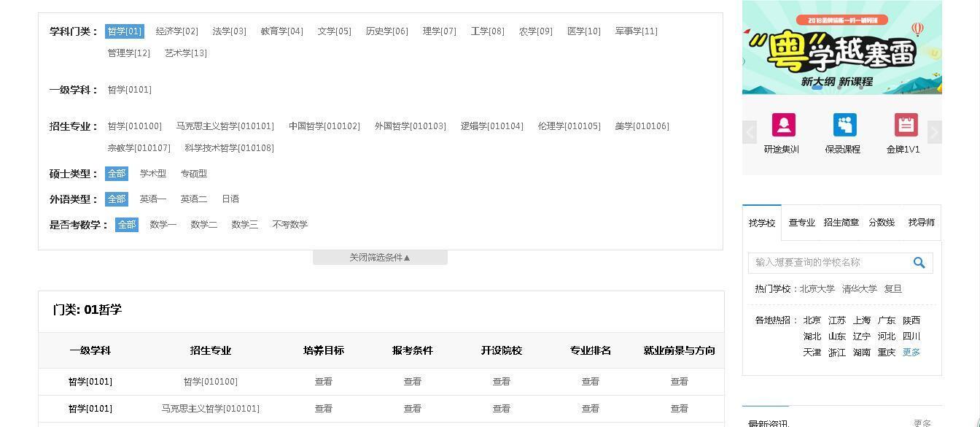This screenshot has height=427, width=980.
Task: Open 查看 for 哲学 开设院校
Action: 501,381
